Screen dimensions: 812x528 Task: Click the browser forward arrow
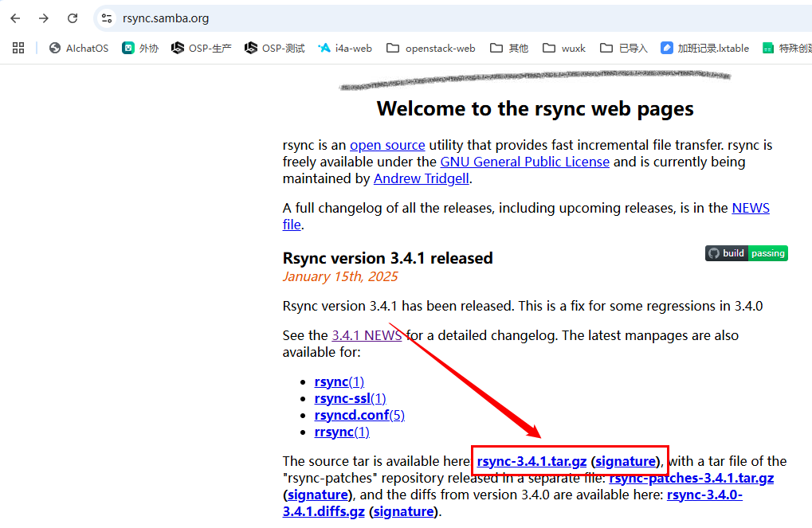[44, 18]
